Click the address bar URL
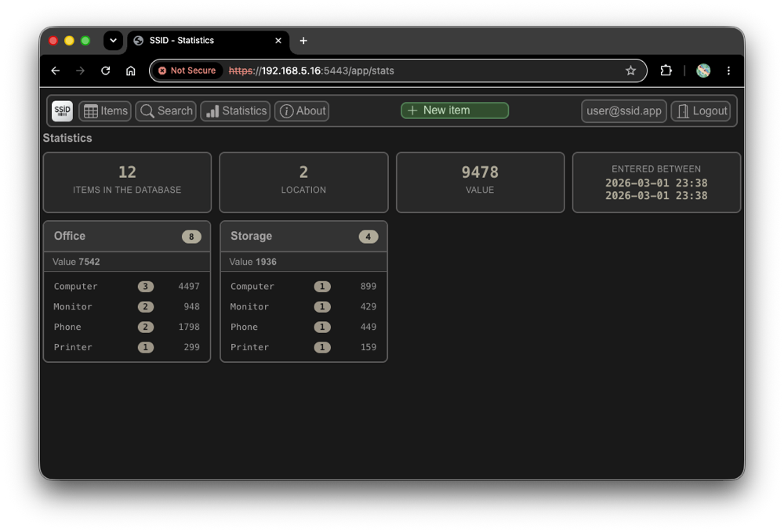 [311, 71]
